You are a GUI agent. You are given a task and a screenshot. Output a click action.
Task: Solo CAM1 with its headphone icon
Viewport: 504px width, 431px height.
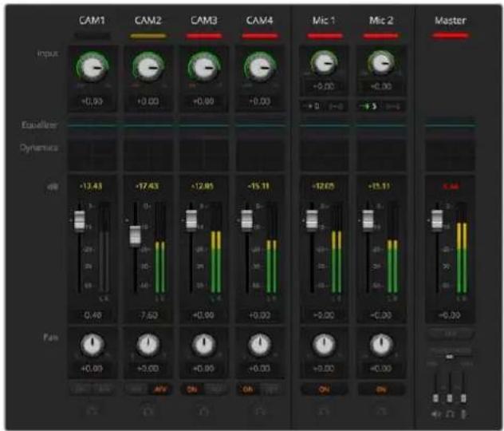pos(93,411)
